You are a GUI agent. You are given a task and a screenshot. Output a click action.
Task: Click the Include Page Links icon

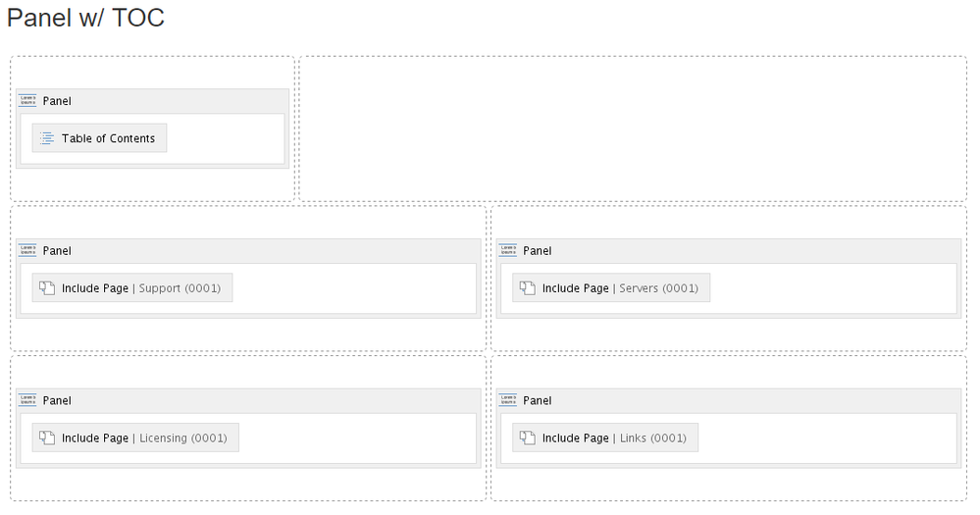pyautogui.click(x=528, y=438)
